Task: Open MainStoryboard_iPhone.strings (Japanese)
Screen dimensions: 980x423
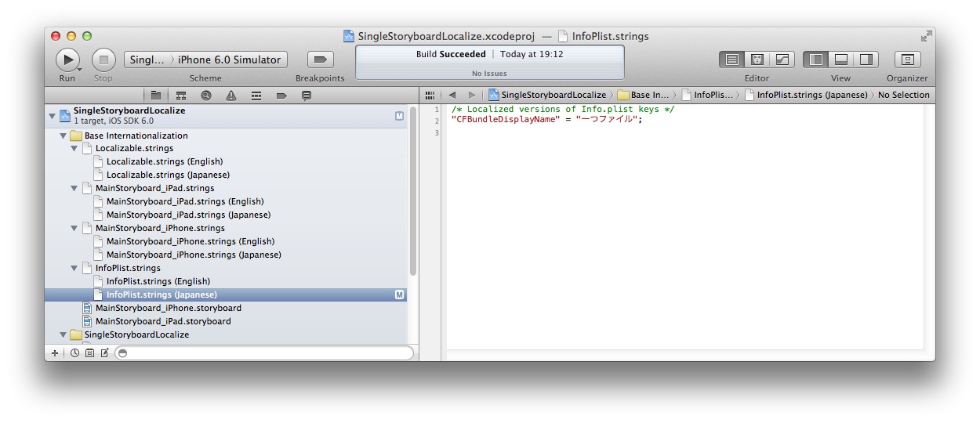Action: click(x=226, y=255)
